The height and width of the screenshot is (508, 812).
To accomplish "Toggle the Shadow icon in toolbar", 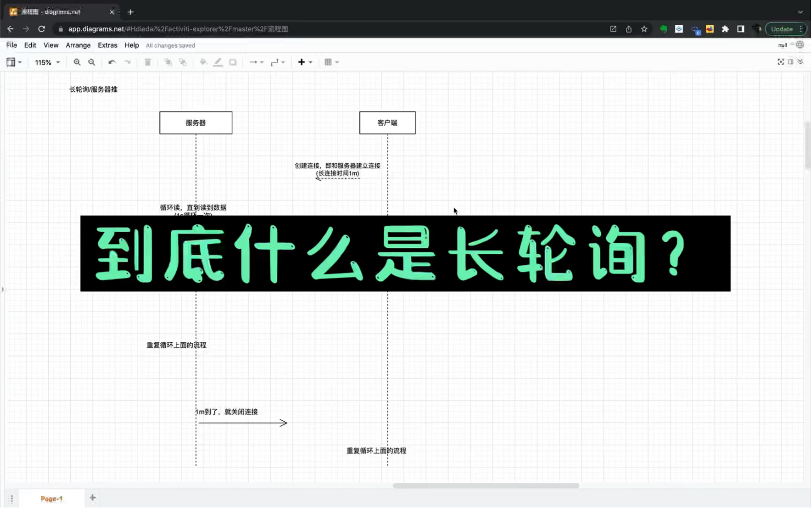I will point(233,62).
